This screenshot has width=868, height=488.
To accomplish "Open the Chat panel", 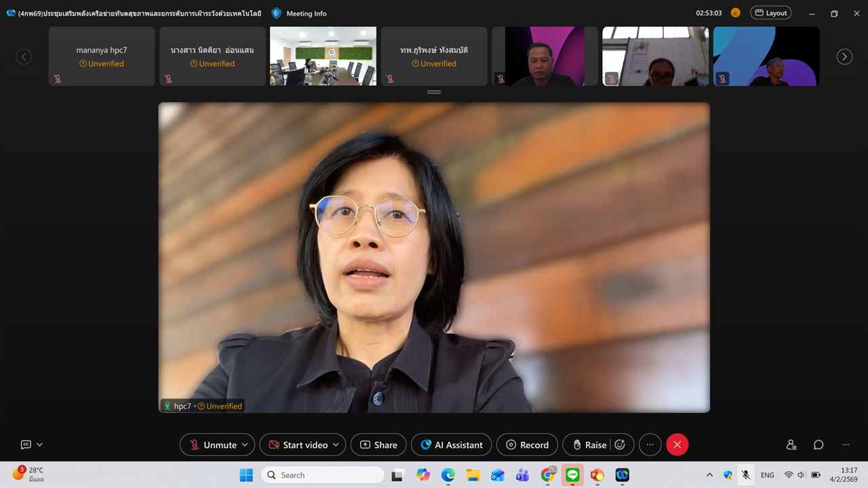I will click(818, 445).
